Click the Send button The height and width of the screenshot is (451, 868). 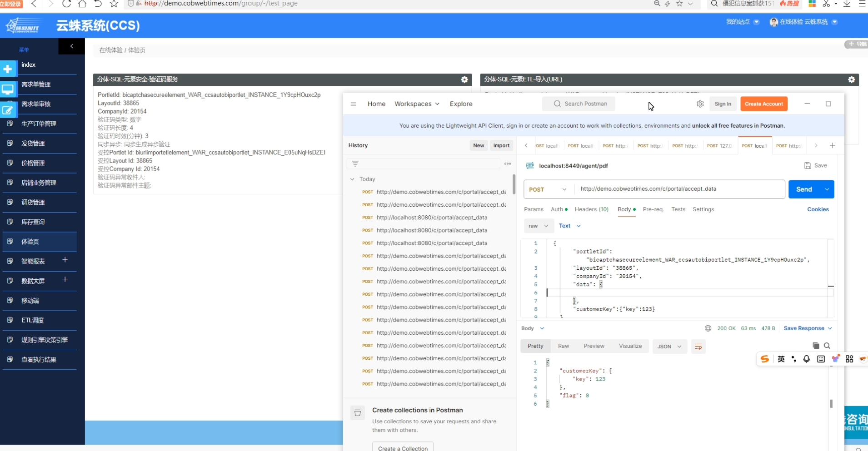click(x=804, y=189)
